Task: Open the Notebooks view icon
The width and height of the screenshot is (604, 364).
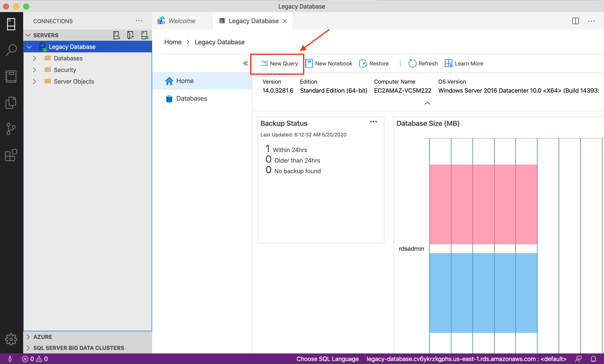Action: pyautogui.click(x=11, y=77)
